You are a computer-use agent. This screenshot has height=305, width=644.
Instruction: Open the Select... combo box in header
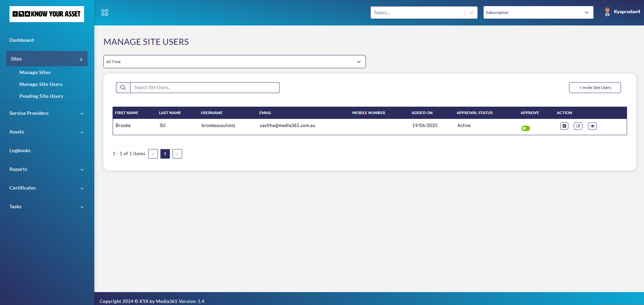[x=424, y=13]
